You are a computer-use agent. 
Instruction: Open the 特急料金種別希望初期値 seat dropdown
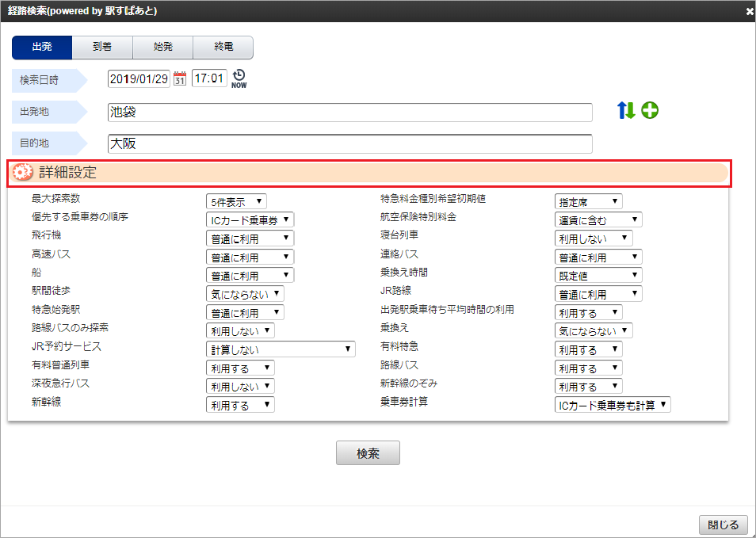[588, 200]
